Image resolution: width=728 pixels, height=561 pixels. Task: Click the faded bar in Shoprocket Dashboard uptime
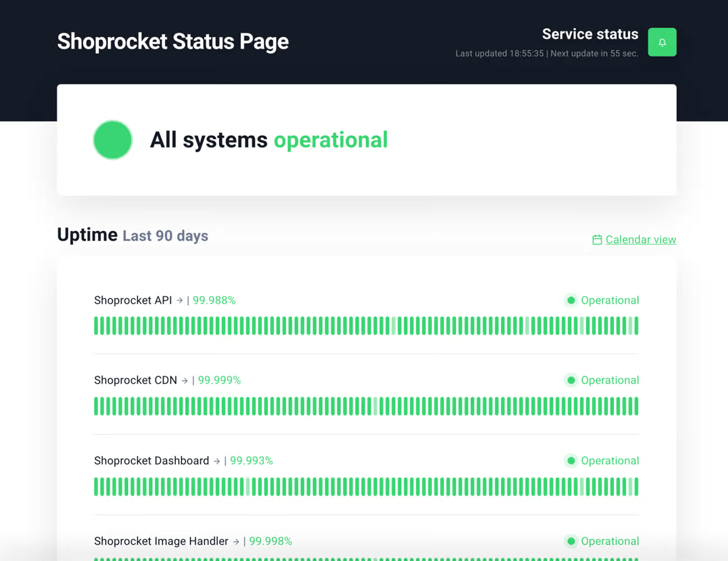(x=248, y=487)
